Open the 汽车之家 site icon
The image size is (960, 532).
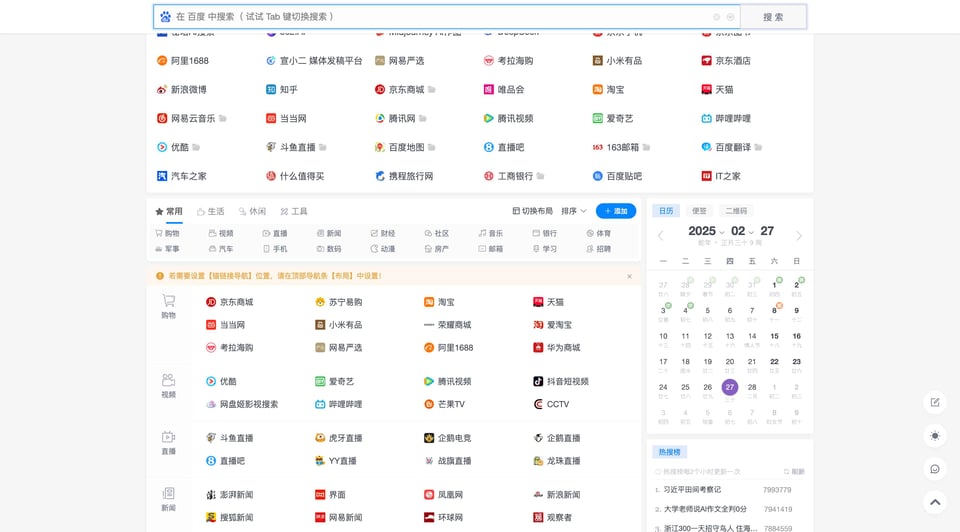(162, 176)
